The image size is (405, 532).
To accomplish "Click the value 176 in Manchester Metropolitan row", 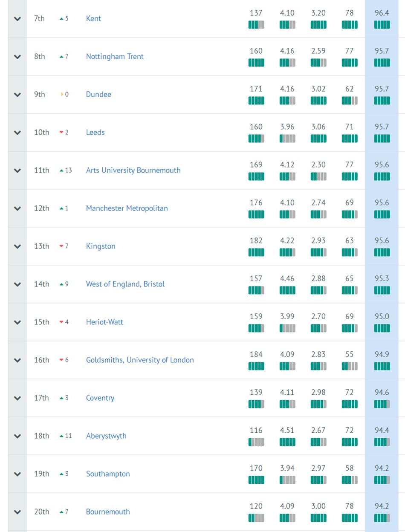I will pyautogui.click(x=256, y=202).
